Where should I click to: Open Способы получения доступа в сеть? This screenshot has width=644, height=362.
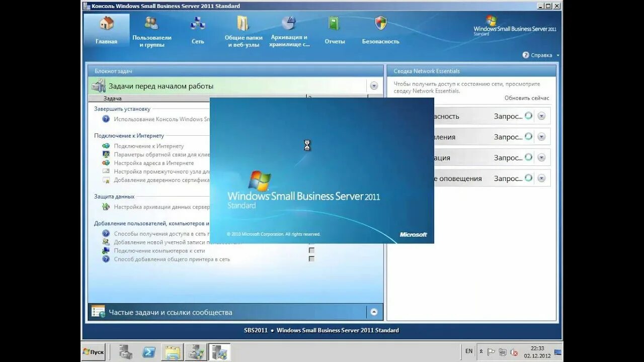click(x=162, y=233)
